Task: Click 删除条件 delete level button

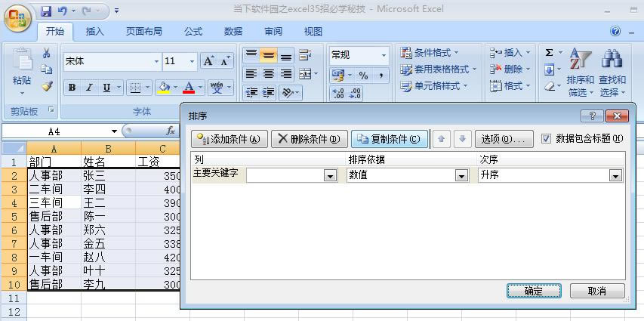Action: coord(310,139)
